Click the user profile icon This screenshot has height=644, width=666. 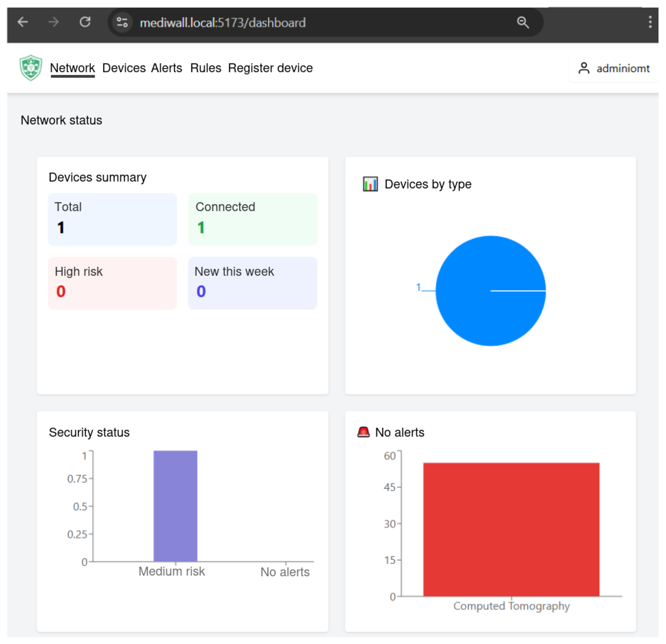[x=584, y=68]
